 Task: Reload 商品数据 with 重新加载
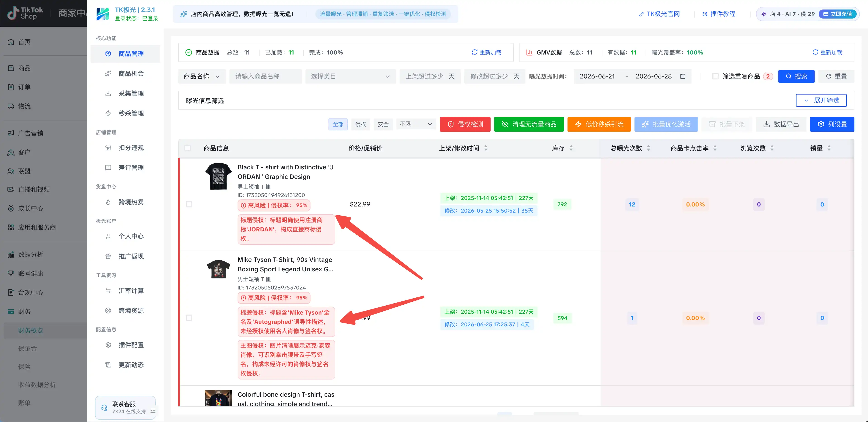[x=486, y=52]
